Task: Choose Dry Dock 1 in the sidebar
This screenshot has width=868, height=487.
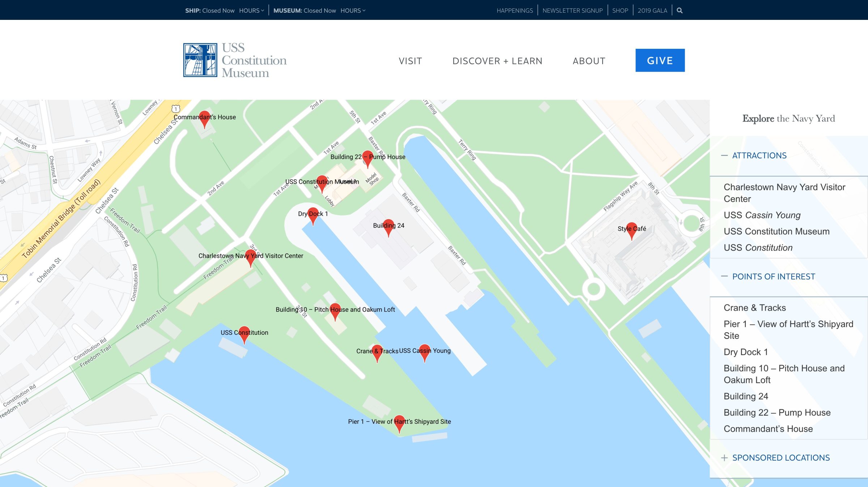Action: point(746,352)
